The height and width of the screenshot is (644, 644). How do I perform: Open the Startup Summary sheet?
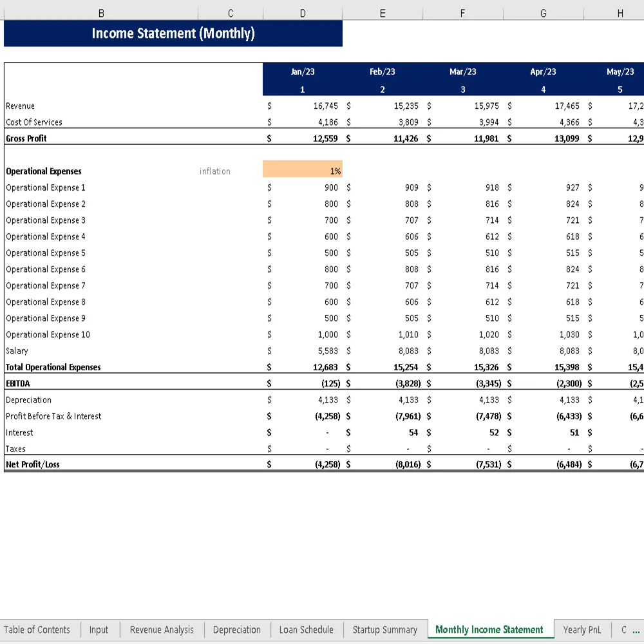(x=385, y=630)
